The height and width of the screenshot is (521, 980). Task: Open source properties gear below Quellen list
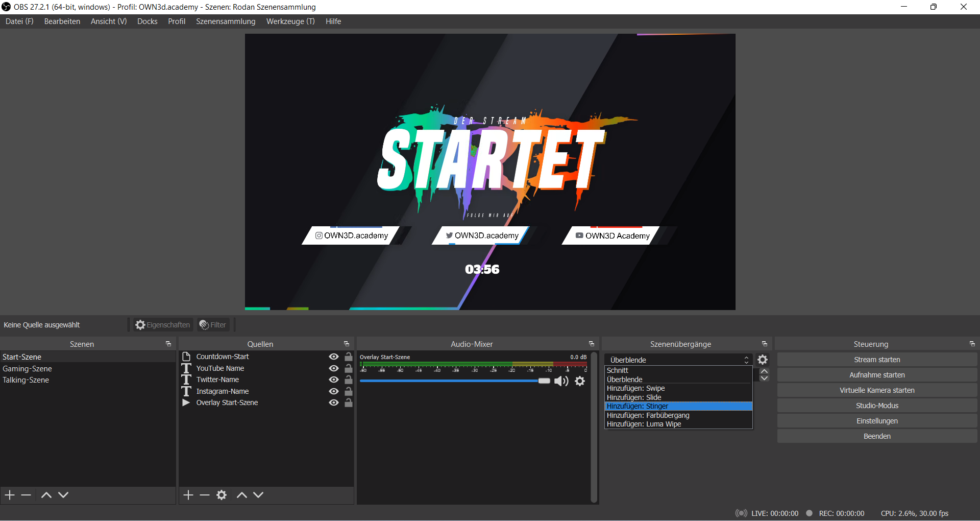[222, 495]
